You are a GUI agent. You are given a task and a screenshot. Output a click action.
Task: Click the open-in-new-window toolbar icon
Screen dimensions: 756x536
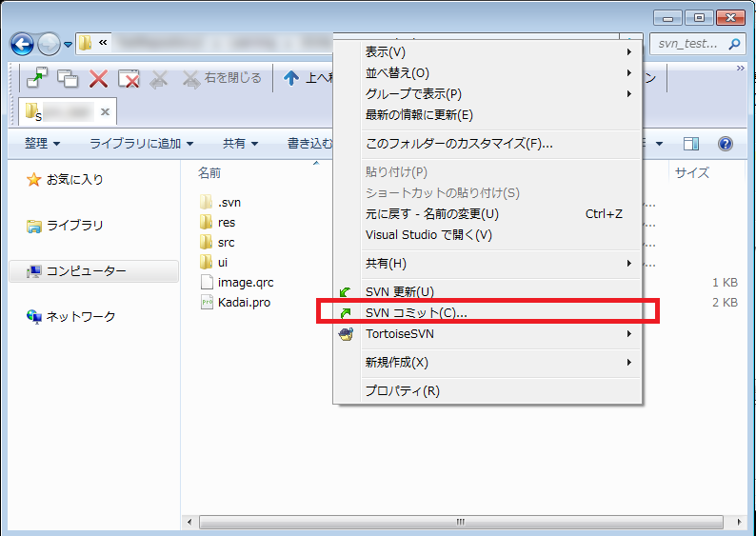pos(37,78)
